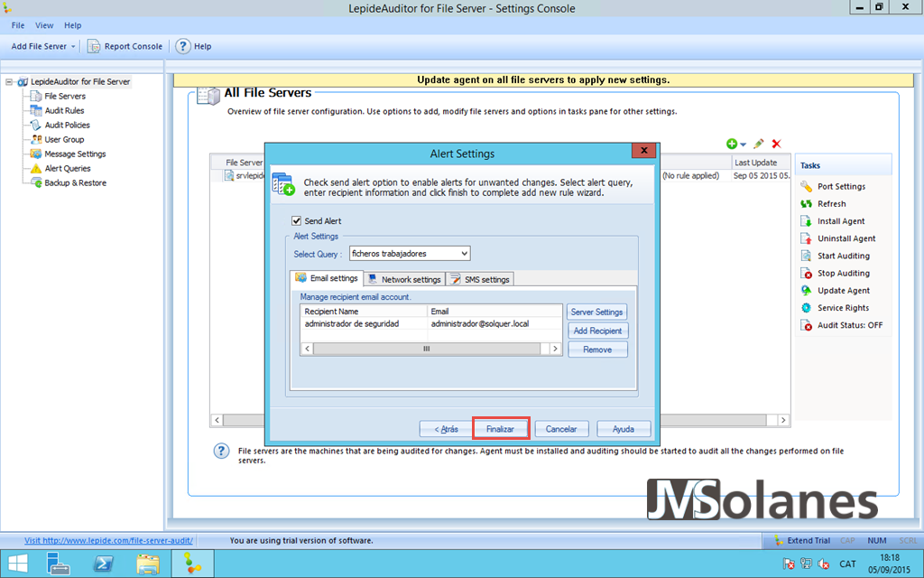This screenshot has height=578, width=924.
Task: Click the red X delete server icon
Action: (x=777, y=144)
